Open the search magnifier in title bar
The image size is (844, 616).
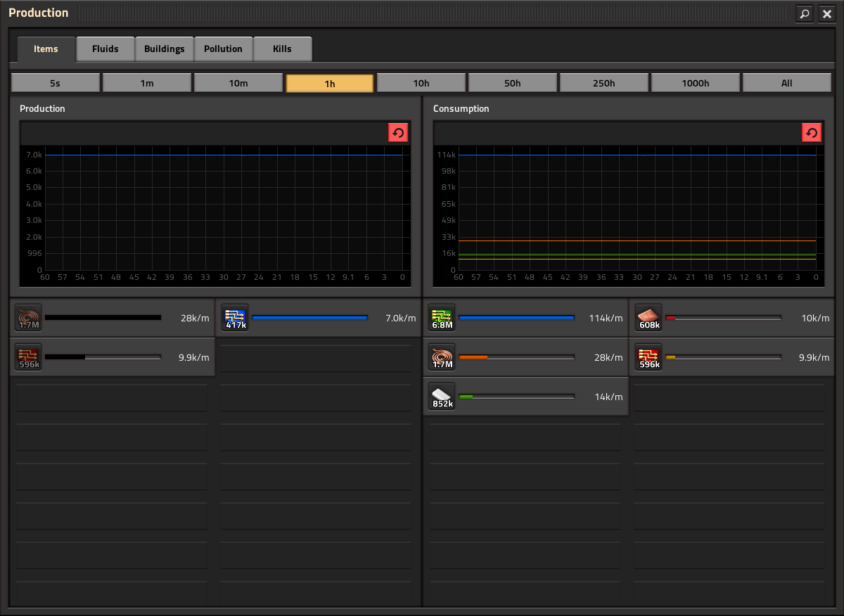805,13
